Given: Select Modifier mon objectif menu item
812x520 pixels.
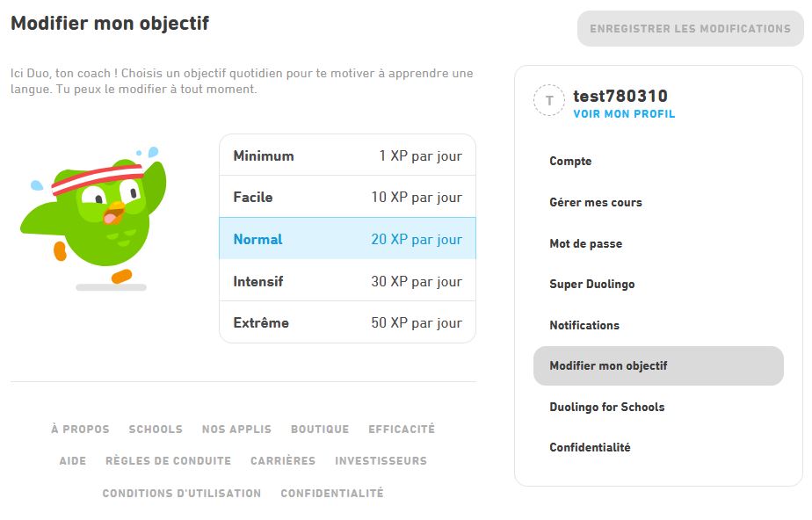Looking at the screenshot, I should coord(608,365).
